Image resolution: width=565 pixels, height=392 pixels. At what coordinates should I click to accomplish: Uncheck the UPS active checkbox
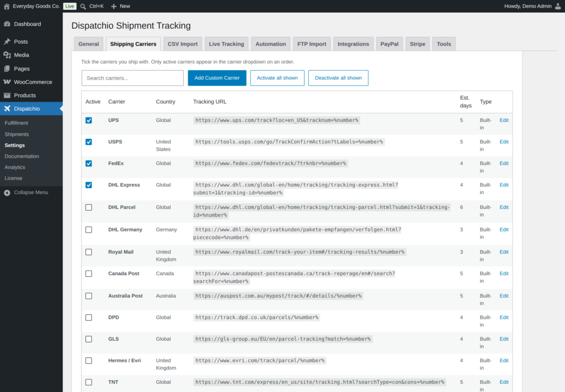89,120
